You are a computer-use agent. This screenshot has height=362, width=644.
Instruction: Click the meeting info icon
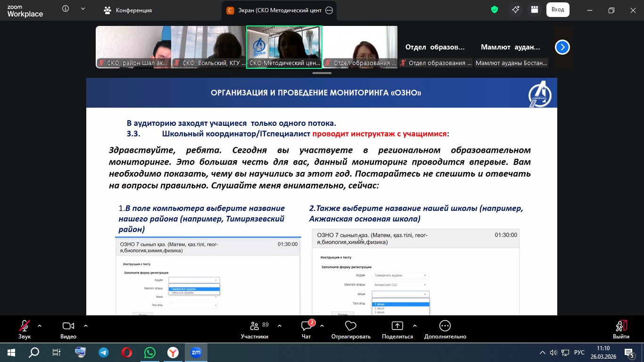[x=66, y=9]
